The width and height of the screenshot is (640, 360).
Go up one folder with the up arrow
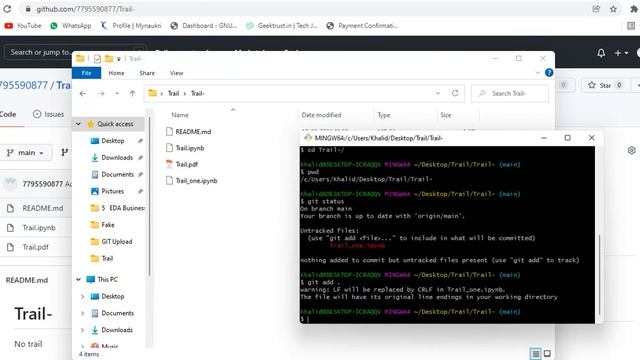[132, 93]
